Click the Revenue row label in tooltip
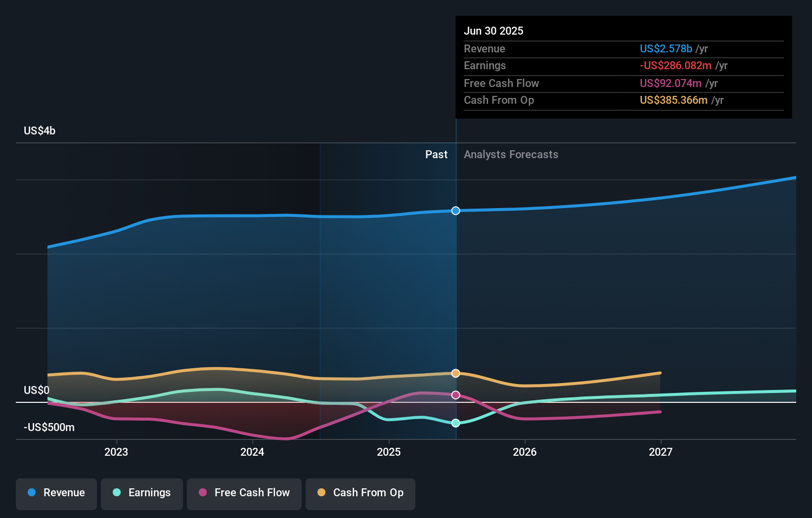The width and height of the screenshot is (812, 518). pos(485,49)
